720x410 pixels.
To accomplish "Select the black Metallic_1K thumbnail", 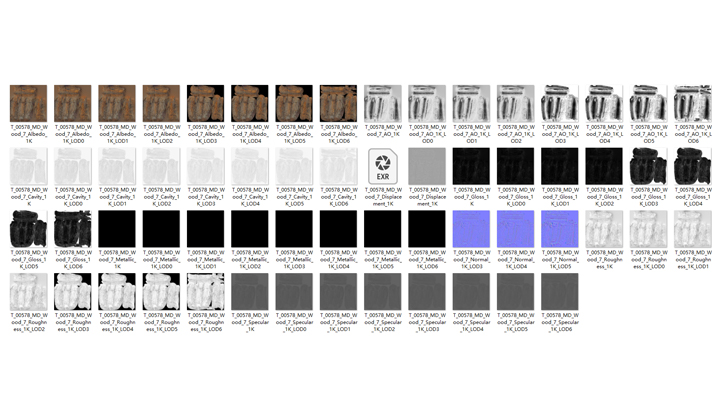I will coord(117,229).
